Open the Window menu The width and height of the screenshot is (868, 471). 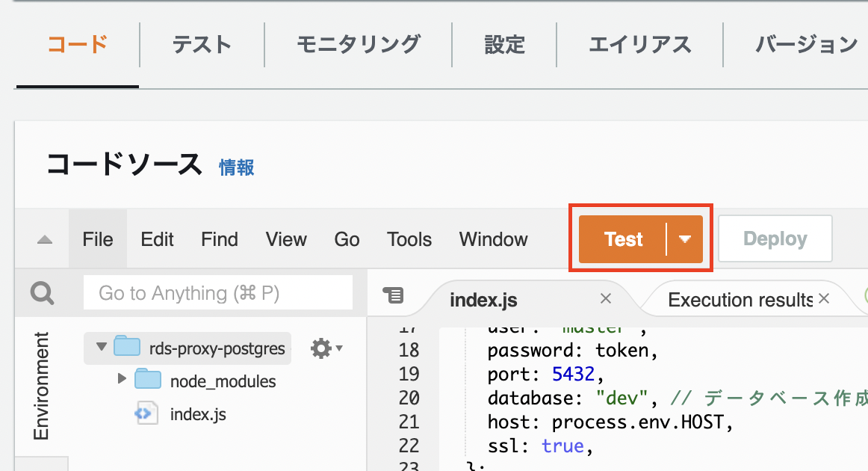click(x=493, y=238)
